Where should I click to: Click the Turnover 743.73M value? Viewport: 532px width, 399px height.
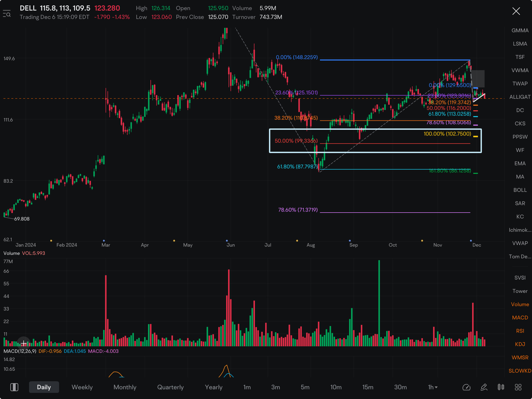pyautogui.click(x=271, y=17)
